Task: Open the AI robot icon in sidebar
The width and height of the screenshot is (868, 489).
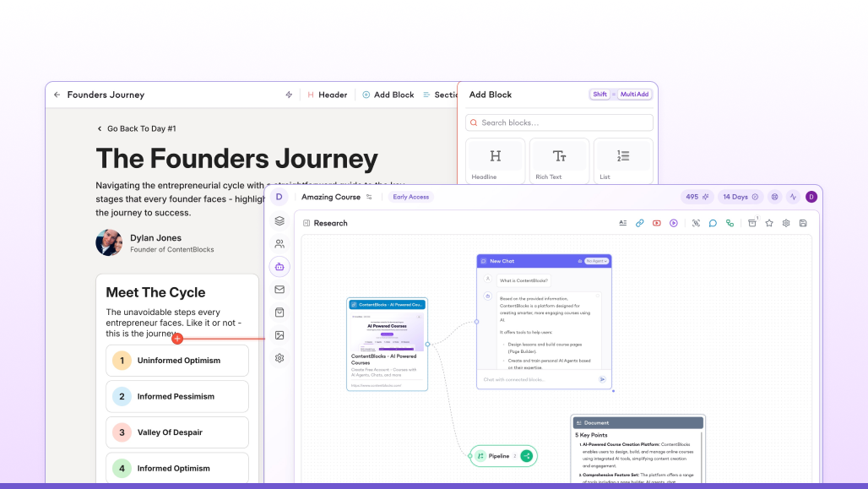Action: [x=279, y=267]
